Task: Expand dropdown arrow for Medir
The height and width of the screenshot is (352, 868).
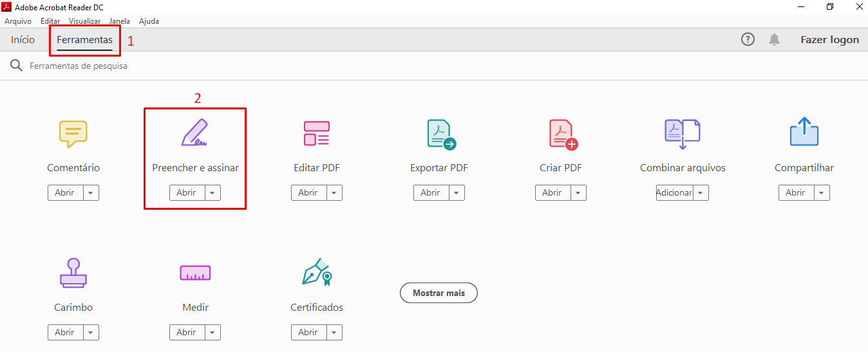Action: pyautogui.click(x=212, y=333)
